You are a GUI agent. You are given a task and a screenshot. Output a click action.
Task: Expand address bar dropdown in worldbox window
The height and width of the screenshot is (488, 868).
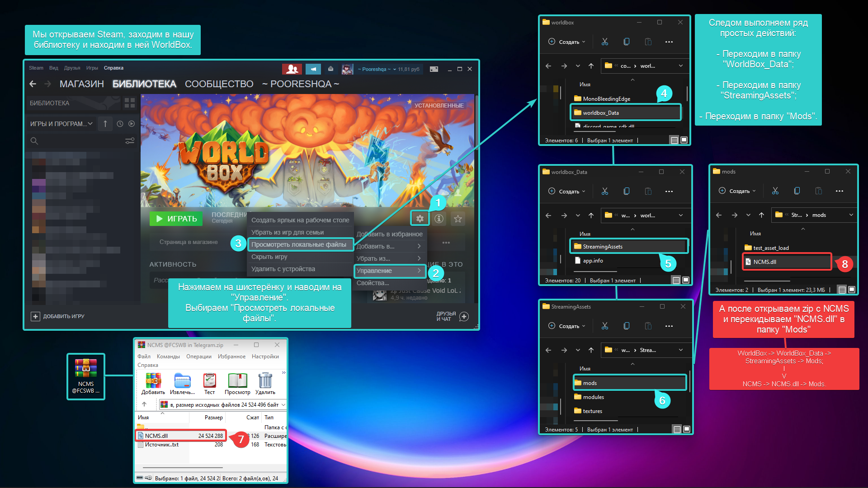[x=681, y=66]
